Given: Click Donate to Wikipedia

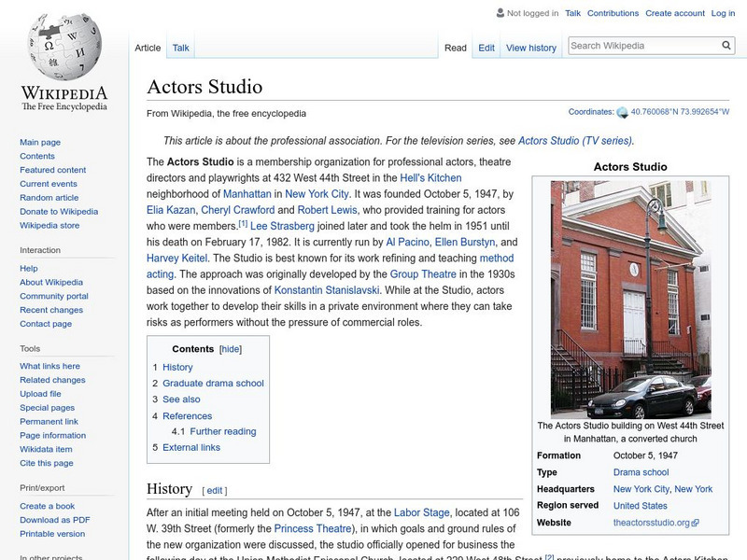Looking at the screenshot, I should 59,212.
